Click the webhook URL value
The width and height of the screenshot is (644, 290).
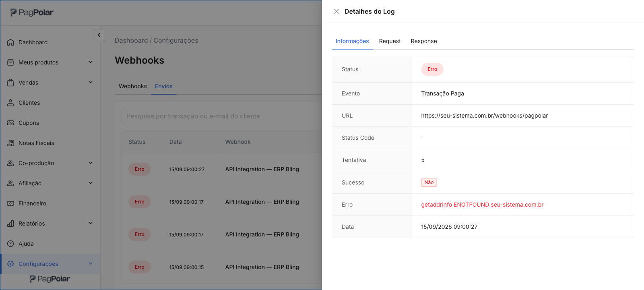485,116
